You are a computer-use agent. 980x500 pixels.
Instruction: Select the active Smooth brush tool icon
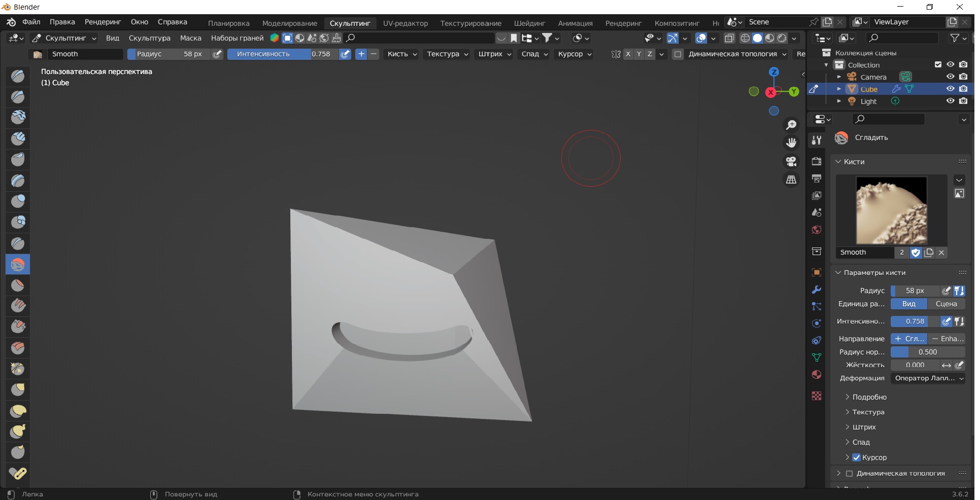[x=18, y=264]
